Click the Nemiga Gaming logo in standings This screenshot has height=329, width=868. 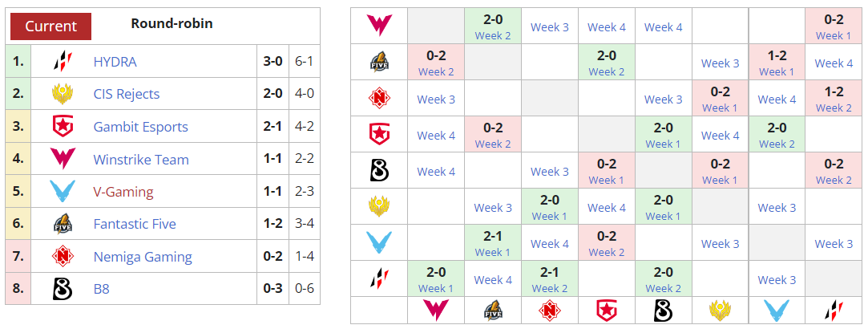tap(62, 257)
